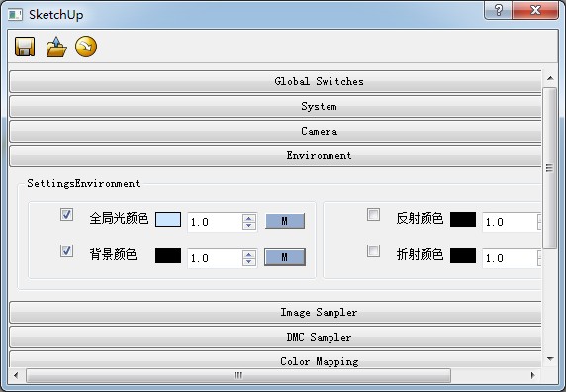Viewport: 566px width, 392px height.
Task: Click the vertical scrollbar thumb
Action: (x=550, y=168)
